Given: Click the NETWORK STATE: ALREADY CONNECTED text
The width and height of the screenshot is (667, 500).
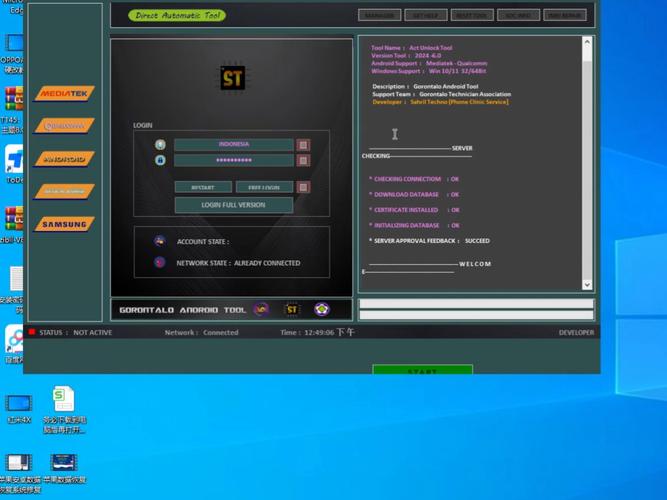Looking at the screenshot, I should pos(238,263).
